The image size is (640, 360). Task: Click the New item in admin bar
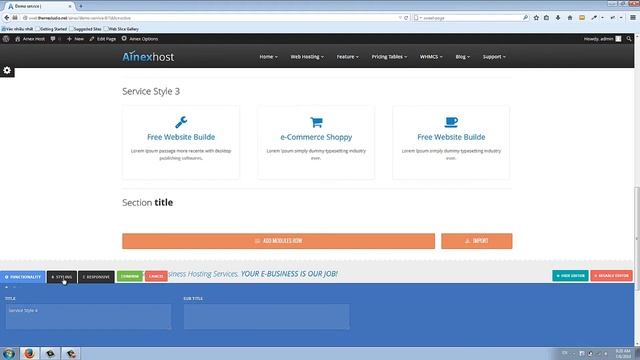tap(75, 39)
